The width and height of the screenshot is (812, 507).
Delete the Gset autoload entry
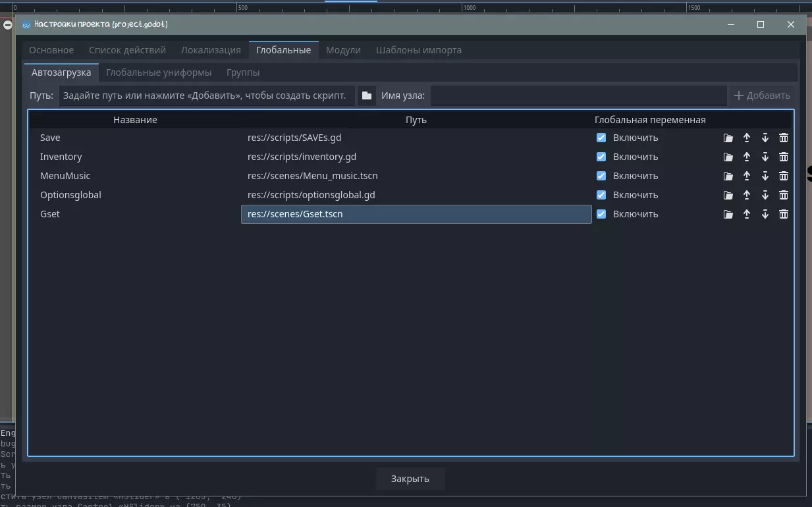pyautogui.click(x=783, y=214)
